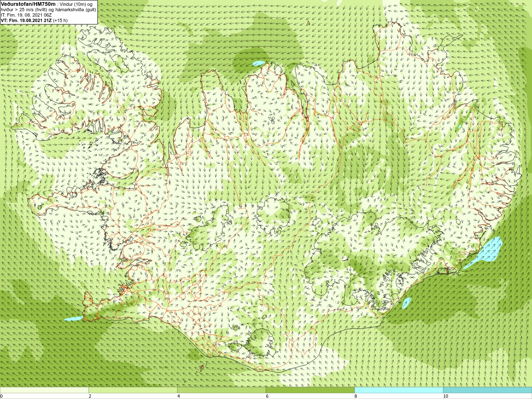
Task: Select the teal above-10 scale swatch
Action: pyautogui.click(x=487, y=390)
